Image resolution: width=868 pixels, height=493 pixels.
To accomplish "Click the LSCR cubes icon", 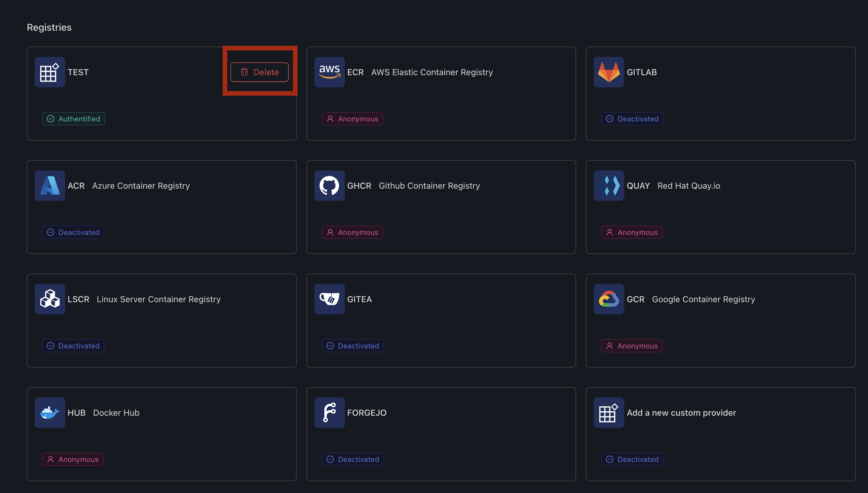I will tap(50, 299).
